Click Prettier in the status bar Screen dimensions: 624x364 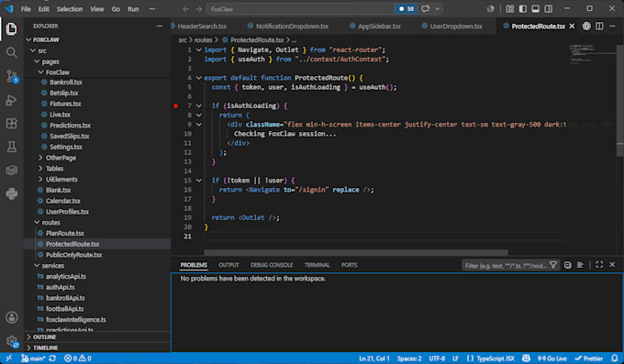pos(589,358)
